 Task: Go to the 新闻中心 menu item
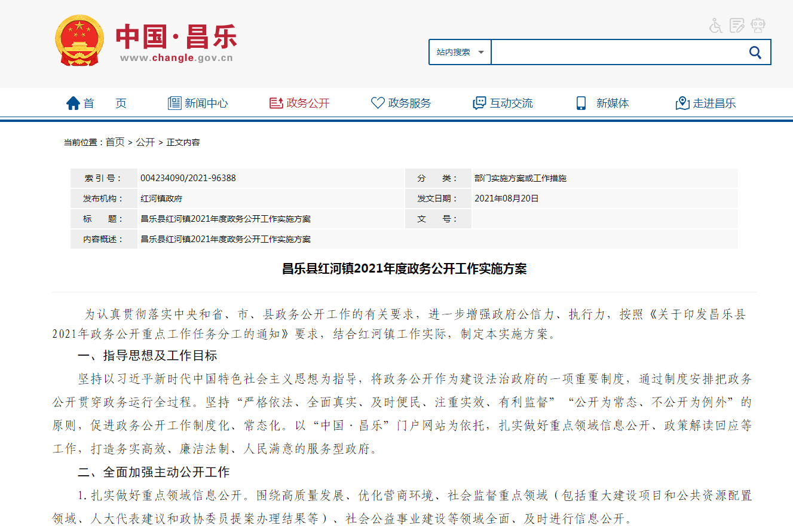(206, 103)
